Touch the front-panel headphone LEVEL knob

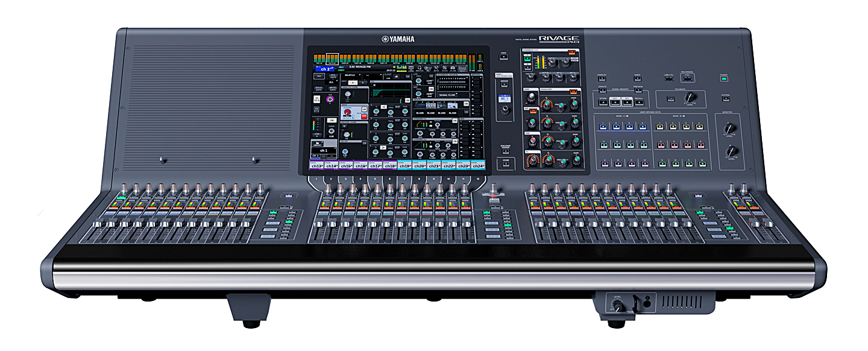pos(617,306)
